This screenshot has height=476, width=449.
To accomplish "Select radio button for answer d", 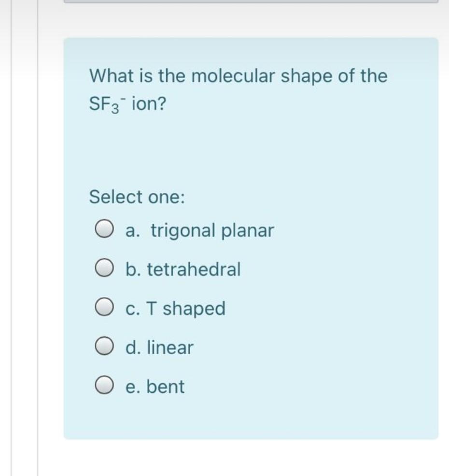I will point(104,347).
